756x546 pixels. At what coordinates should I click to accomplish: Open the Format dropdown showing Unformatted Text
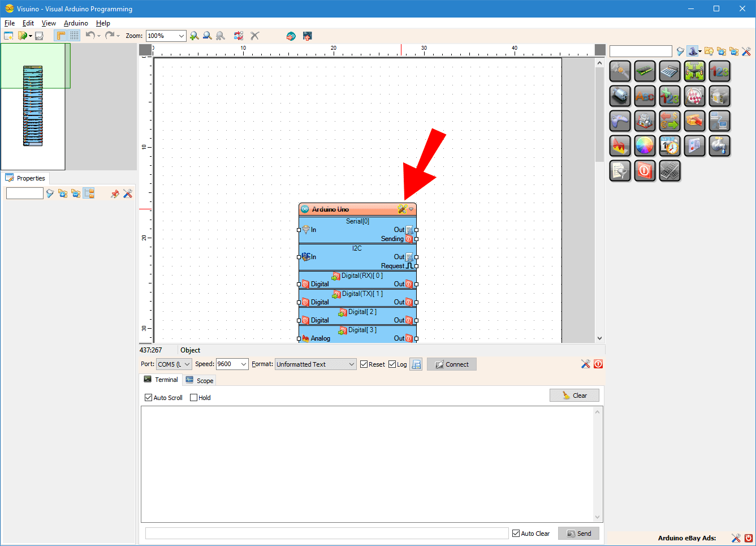(x=315, y=364)
